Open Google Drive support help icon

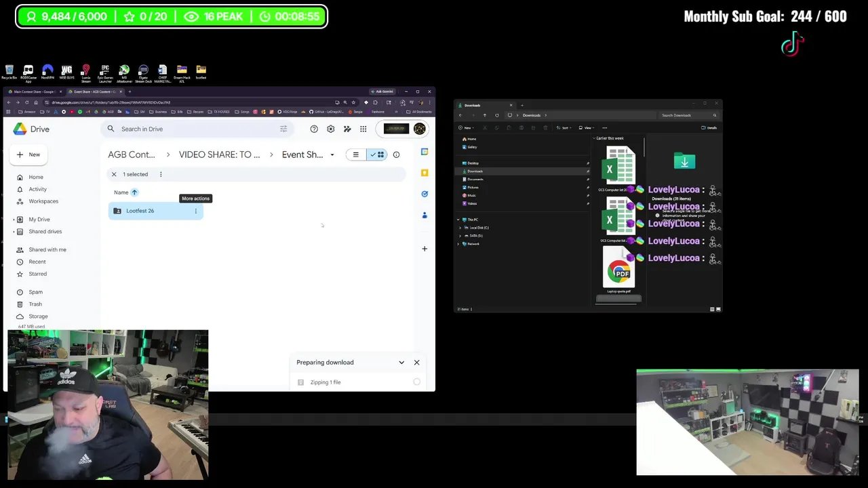point(314,129)
